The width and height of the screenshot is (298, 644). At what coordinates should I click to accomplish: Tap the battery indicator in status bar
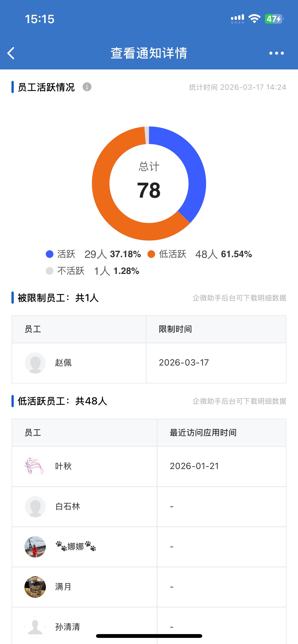[x=274, y=19]
